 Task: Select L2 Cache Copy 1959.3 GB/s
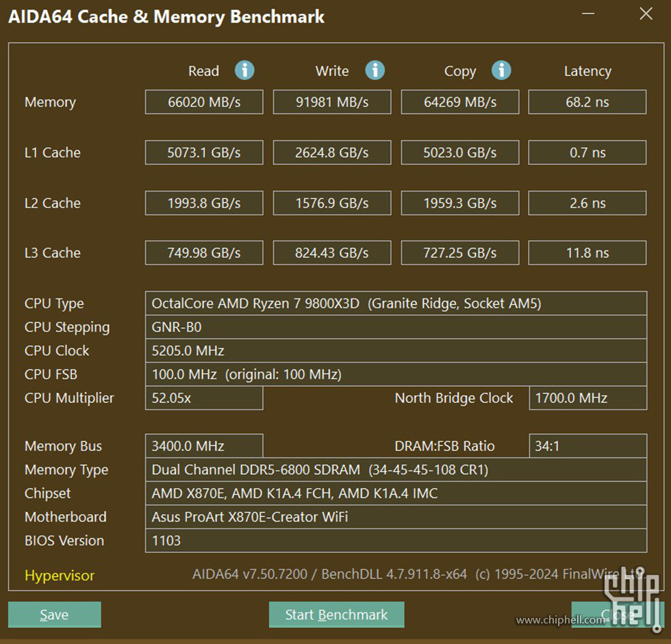tap(460, 203)
